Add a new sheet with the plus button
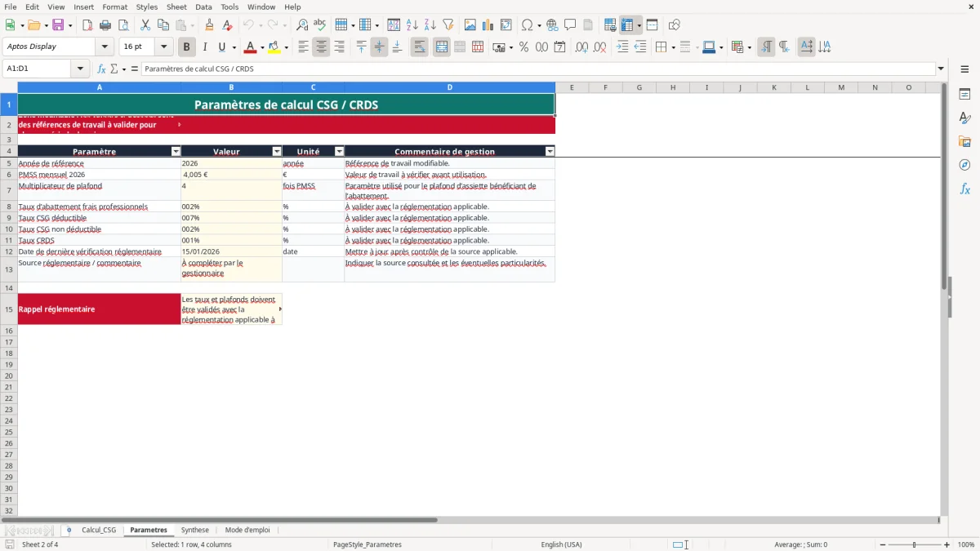980x551 pixels. point(69,531)
